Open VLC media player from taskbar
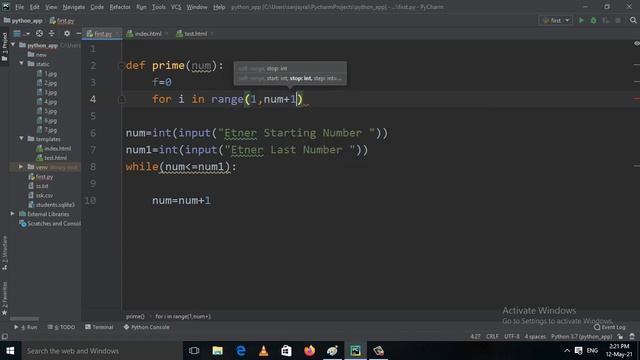 tap(264, 351)
